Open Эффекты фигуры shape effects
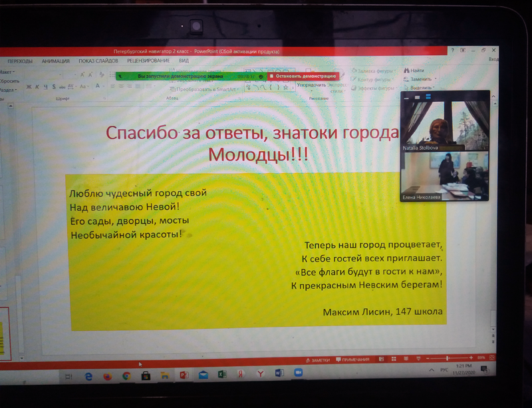The image size is (532, 408). [x=374, y=88]
